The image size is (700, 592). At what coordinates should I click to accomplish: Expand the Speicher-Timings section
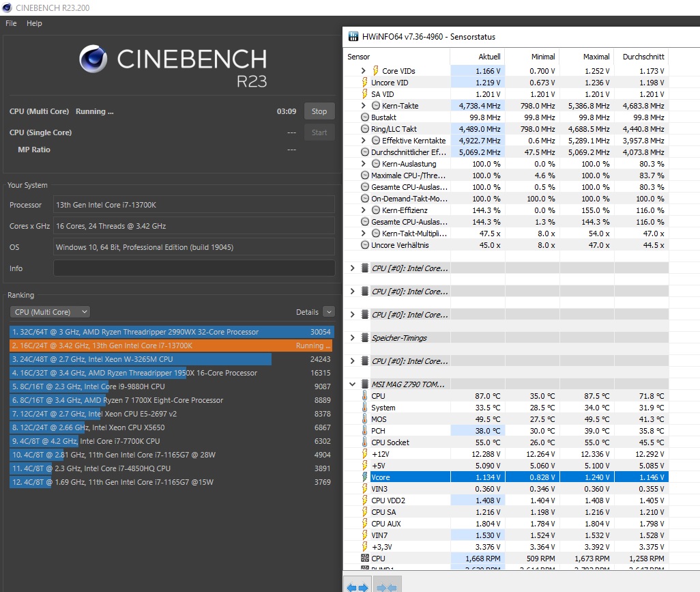(352, 338)
